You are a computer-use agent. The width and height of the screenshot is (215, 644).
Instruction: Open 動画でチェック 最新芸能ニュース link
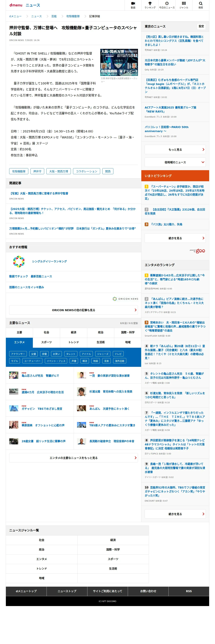[x=30, y=277]
